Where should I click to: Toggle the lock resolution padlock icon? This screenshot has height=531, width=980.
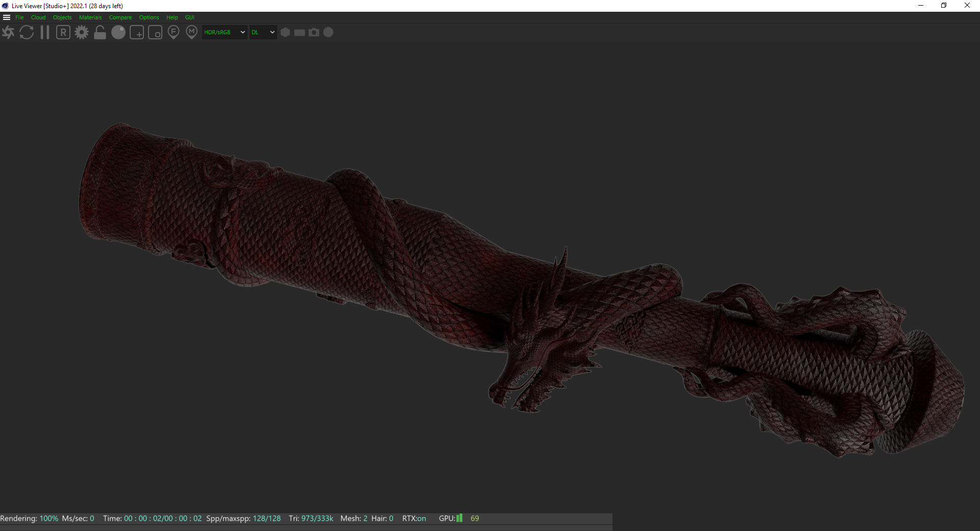coord(100,33)
